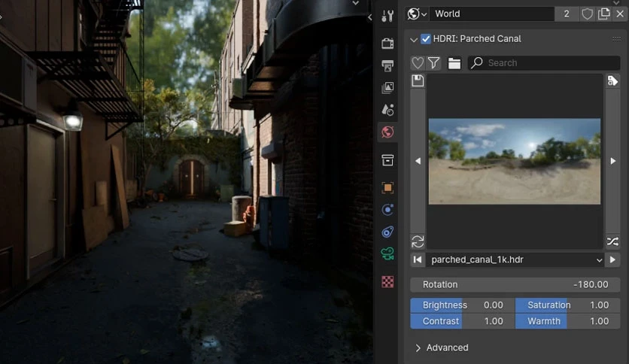Click the save icon beside HDRI preview
This screenshot has width=629, height=364.
[418, 80]
